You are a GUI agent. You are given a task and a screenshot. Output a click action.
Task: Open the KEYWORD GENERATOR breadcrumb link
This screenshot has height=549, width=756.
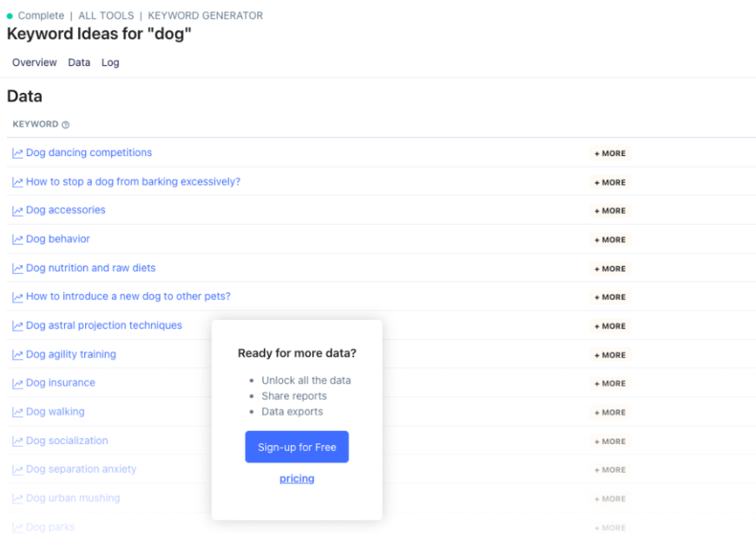pyautogui.click(x=206, y=16)
